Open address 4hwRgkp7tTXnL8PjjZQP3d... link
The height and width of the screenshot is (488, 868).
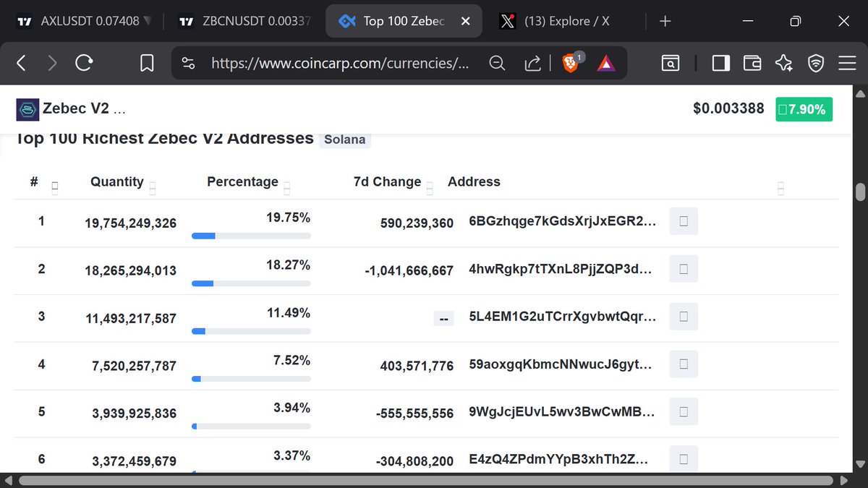point(560,269)
